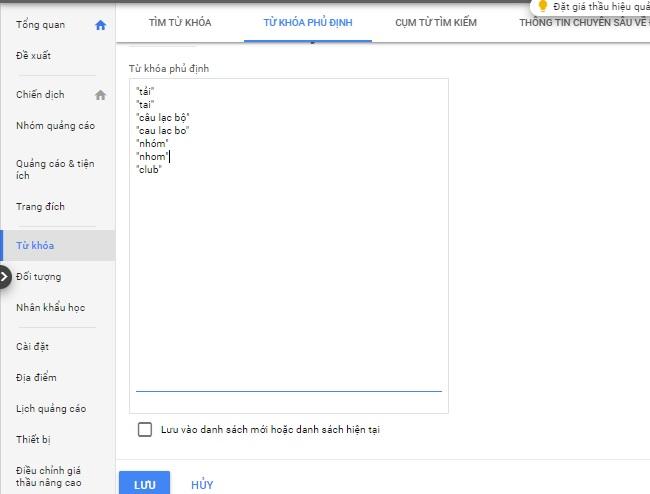Expand the collapsed side panel arrow
Viewport: 650px width, 494px height.
point(5,277)
